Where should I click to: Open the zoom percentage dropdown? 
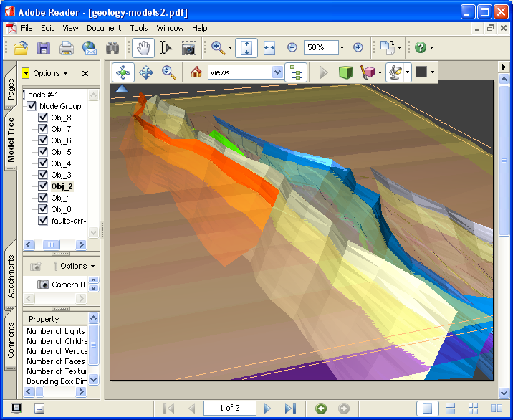pos(342,48)
